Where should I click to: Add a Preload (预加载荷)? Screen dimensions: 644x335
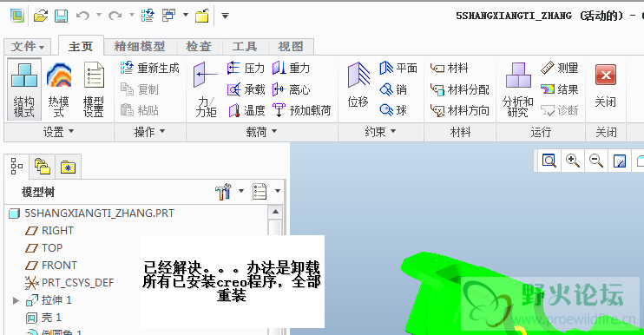point(302,110)
